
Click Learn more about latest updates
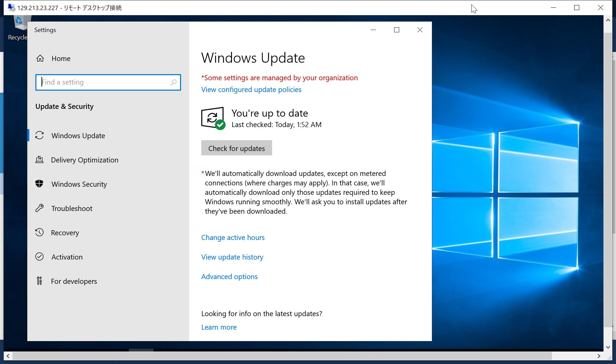219,327
